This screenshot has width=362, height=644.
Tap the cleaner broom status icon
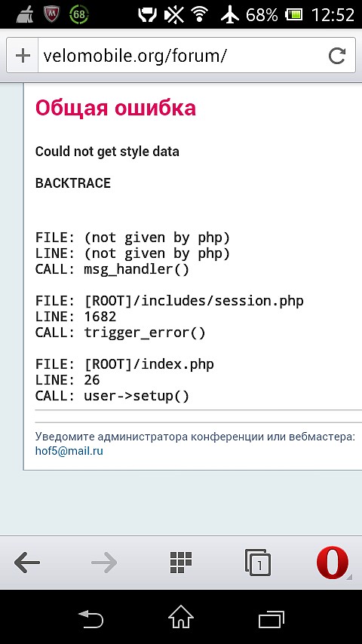coord(25,15)
